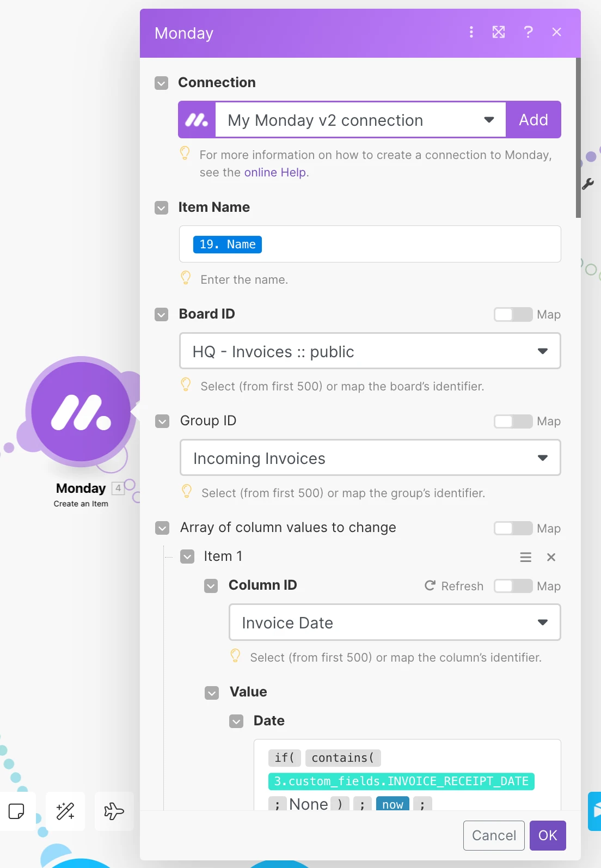Collapse the Connection section
601x868 pixels.
click(161, 83)
